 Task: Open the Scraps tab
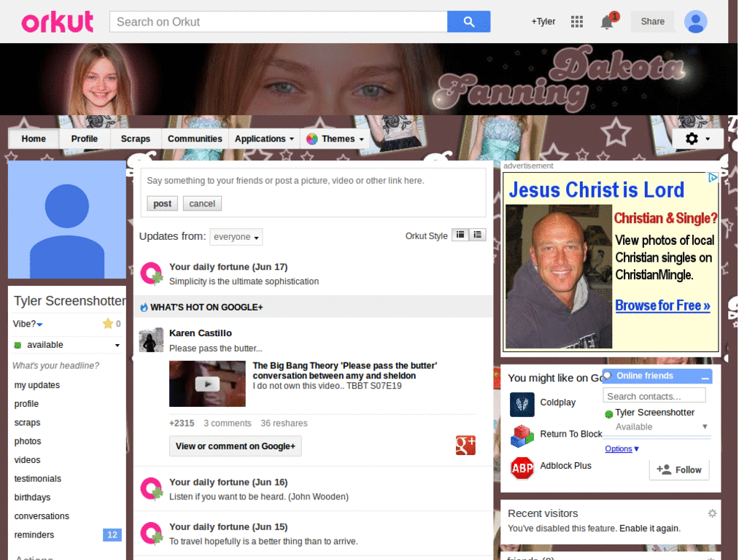[135, 139]
